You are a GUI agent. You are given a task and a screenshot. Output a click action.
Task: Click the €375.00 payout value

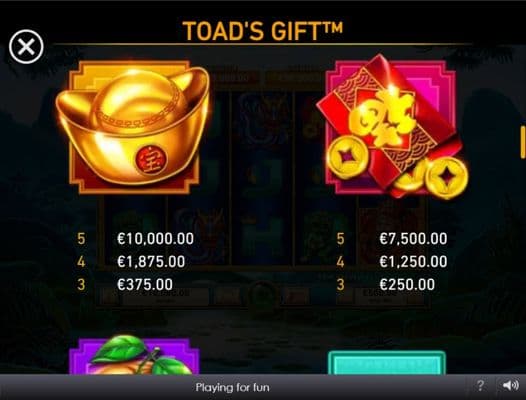point(145,285)
